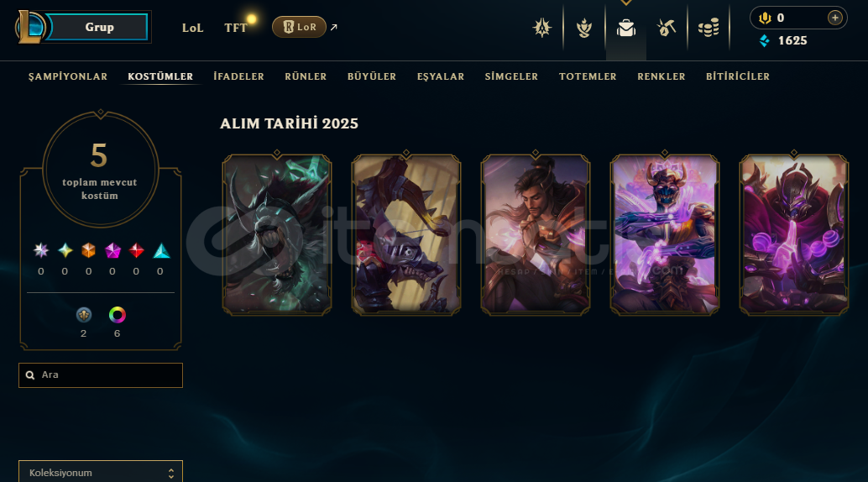Image resolution: width=868 pixels, height=482 pixels.
Task: Select the middle long-haired champion skin card
Action: 536,234
